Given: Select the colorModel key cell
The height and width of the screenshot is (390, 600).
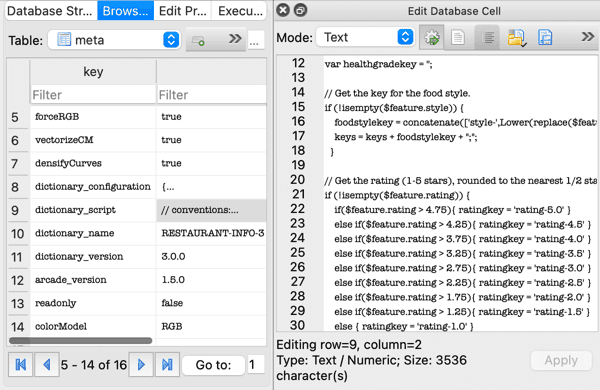Looking at the screenshot, I should 93,327.
